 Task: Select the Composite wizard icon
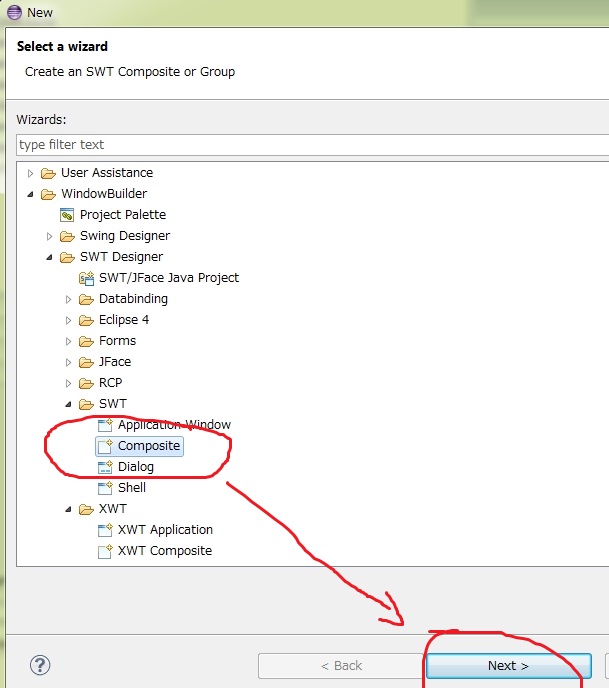[x=105, y=446]
